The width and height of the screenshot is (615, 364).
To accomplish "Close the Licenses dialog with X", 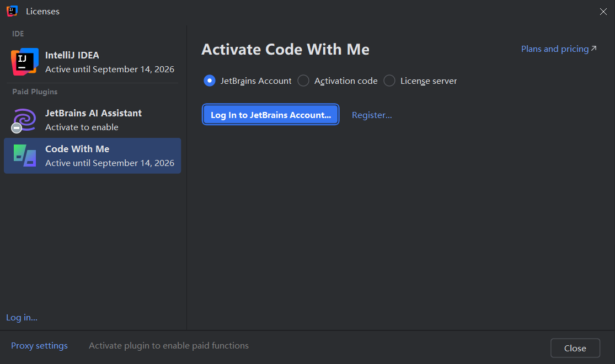I will click(603, 12).
